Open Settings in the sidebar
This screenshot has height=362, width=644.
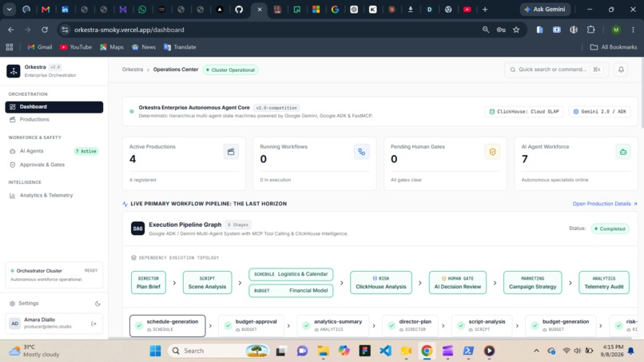pyautogui.click(x=28, y=303)
